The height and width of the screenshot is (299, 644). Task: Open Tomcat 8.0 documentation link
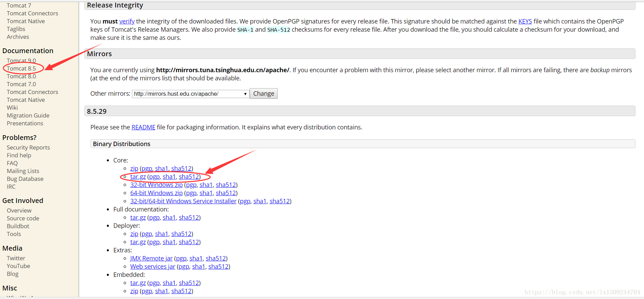pyautogui.click(x=21, y=76)
